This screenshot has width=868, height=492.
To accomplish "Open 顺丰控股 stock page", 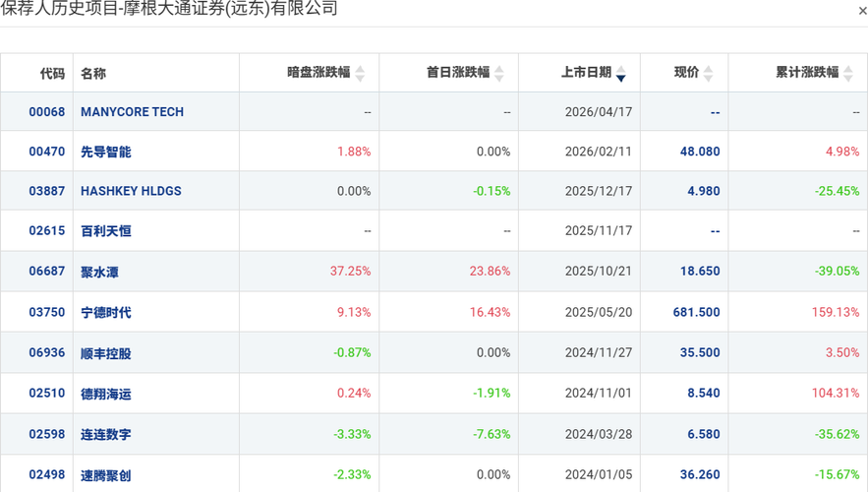I will coord(106,353).
